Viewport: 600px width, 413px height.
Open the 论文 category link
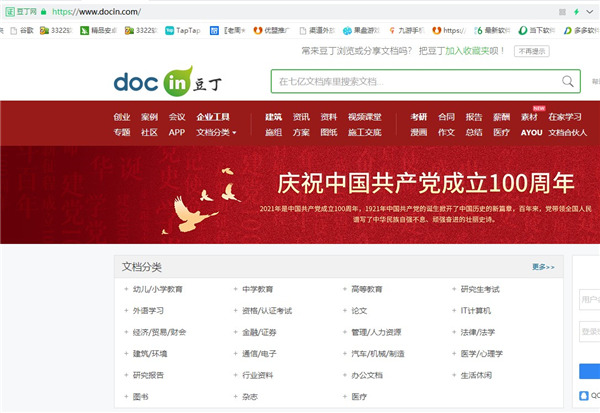coord(359,311)
